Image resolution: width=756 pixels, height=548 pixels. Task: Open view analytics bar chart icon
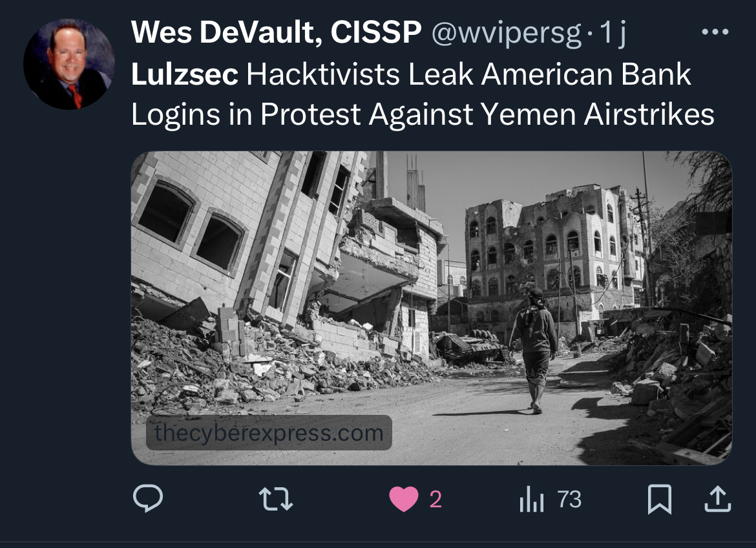coord(532,499)
